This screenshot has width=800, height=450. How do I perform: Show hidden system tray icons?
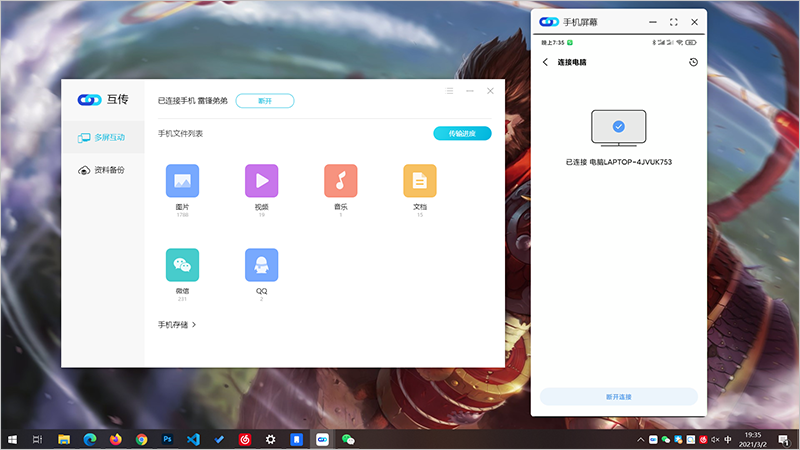pos(641,439)
